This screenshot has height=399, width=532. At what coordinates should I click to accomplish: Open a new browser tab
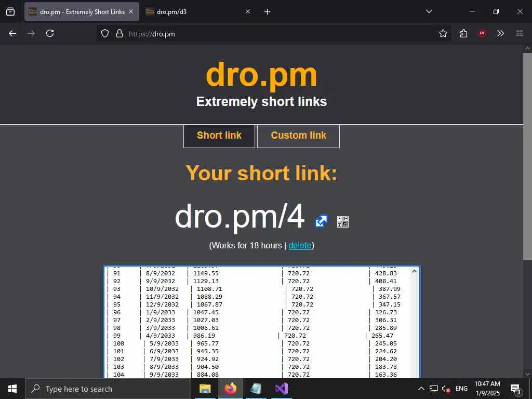point(268,12)
